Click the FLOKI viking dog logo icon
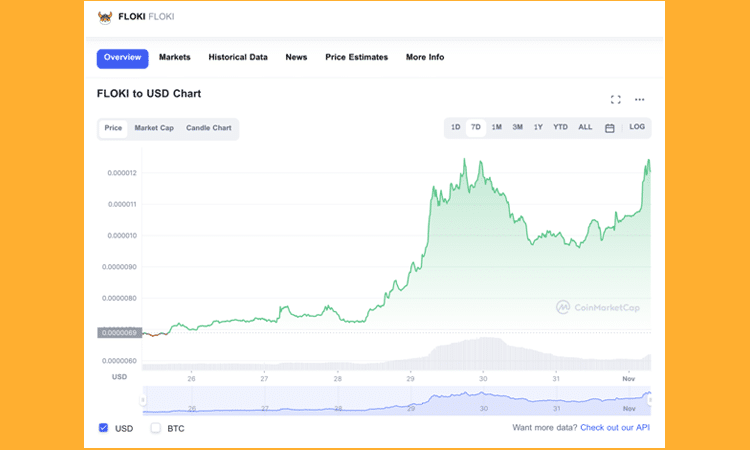Viewport: 750px width, 450px height. point(105,17)
